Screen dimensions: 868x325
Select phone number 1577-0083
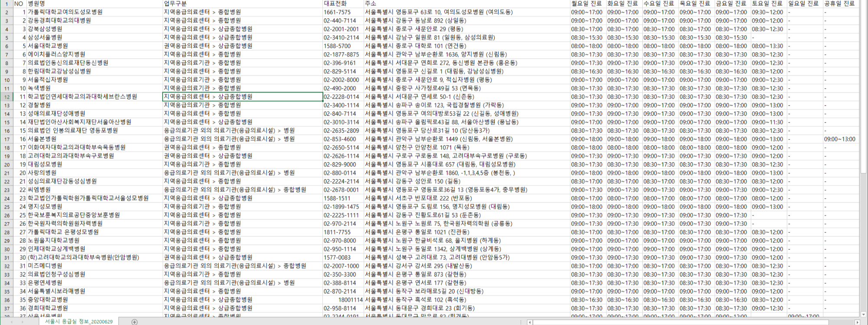(343, 258)
